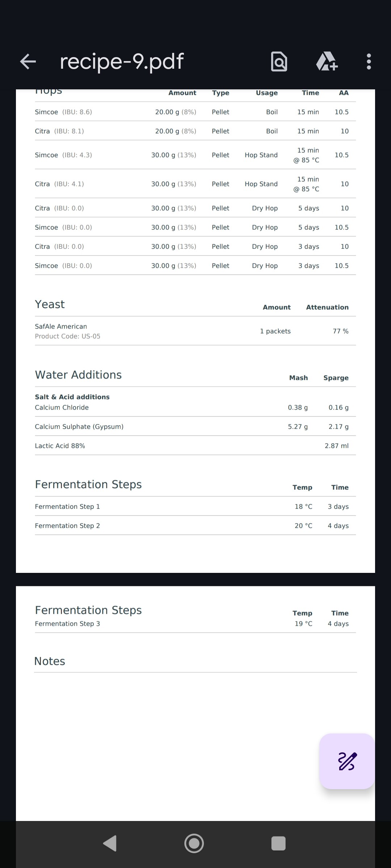
Task: Tap the Attenuation column header
Action: (x=327, y=307)
